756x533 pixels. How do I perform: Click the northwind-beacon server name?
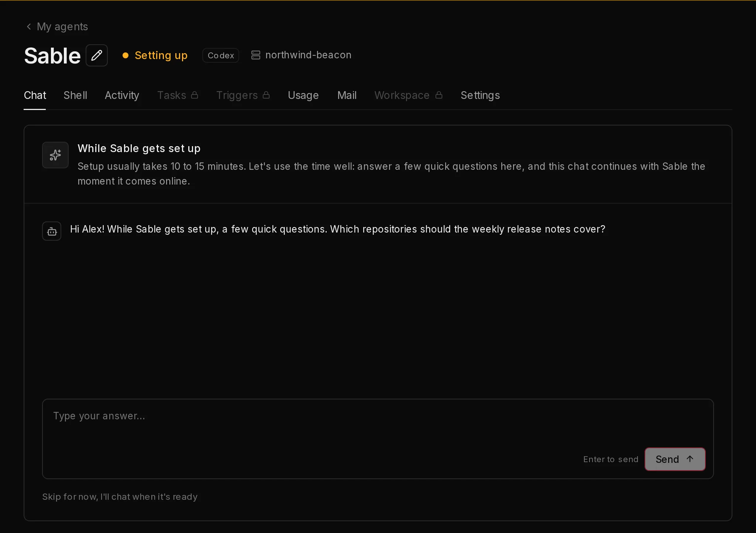point(308,55)
